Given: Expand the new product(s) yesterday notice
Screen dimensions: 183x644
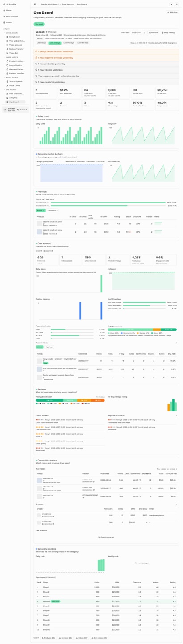Looking at the screenshot, I should [106, 64].
